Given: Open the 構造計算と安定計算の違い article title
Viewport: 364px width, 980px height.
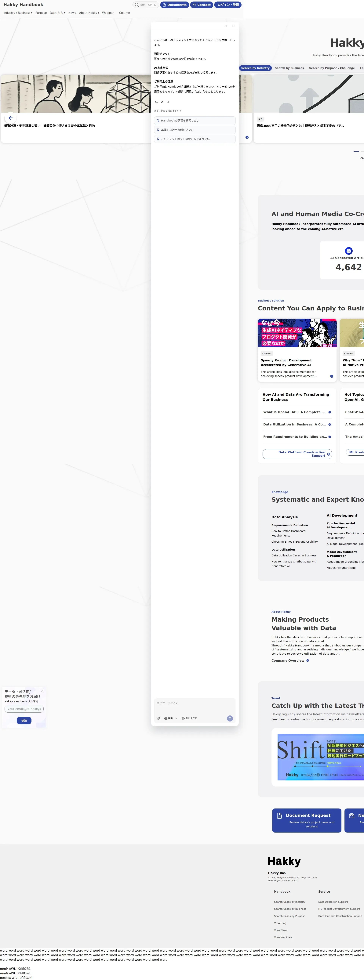Looking at the screenshot, I should point(49,126).
